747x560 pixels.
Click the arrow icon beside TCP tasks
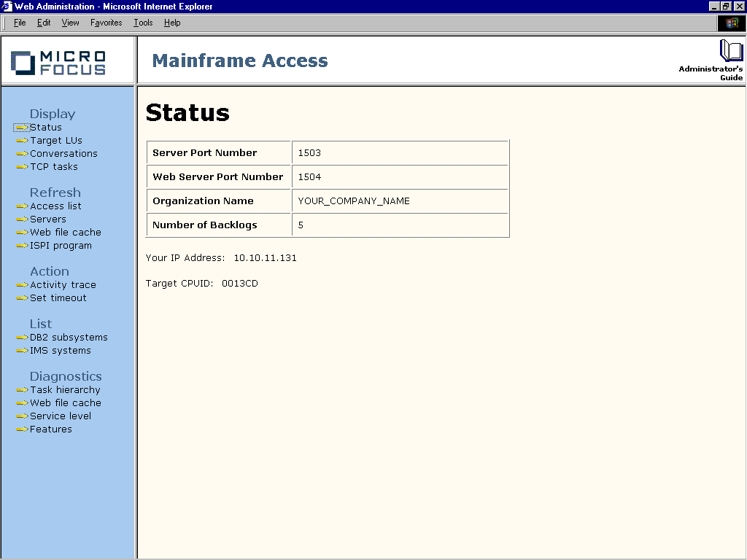[x=22, y=167]
